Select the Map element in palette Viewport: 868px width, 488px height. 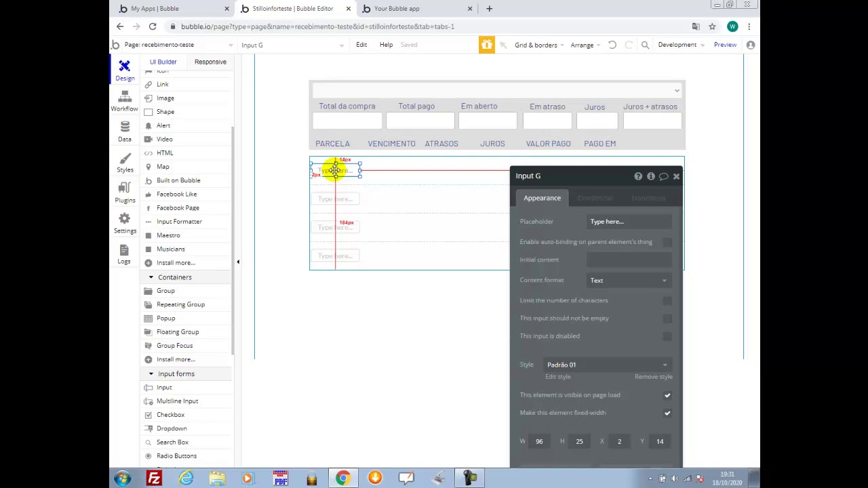(163, 167)
